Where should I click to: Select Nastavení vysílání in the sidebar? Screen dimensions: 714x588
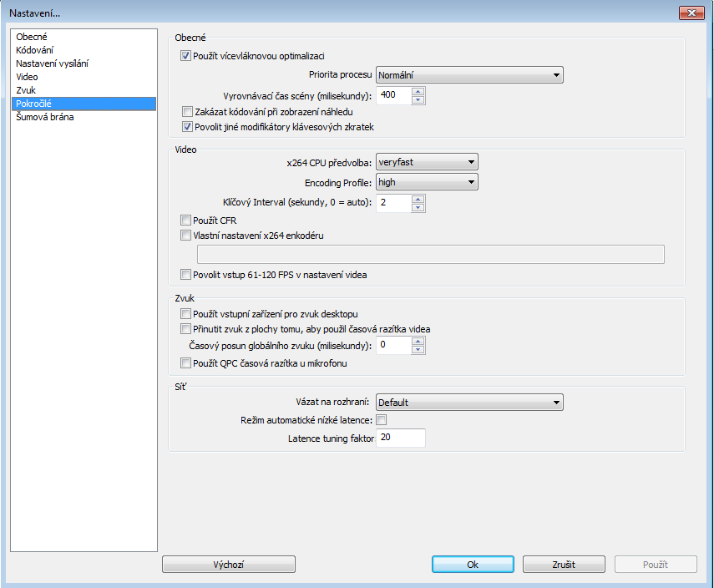pyautogui.click(x=84, y=63)
